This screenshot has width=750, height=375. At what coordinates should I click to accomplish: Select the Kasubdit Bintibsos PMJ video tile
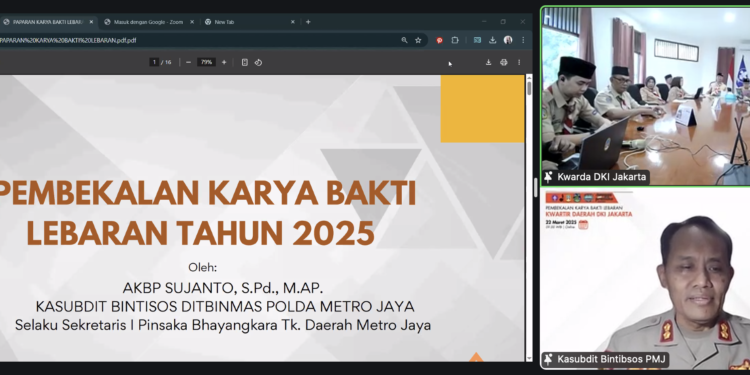point(646,279)
